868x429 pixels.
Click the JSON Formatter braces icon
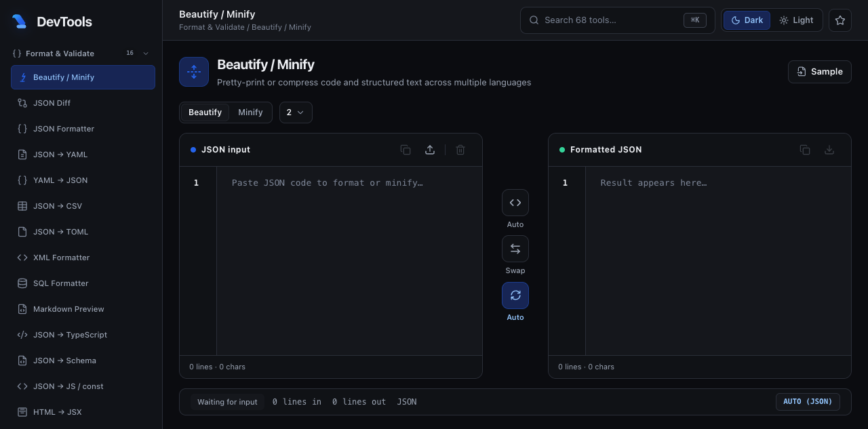pyautogui.click(x=22, y=129)
